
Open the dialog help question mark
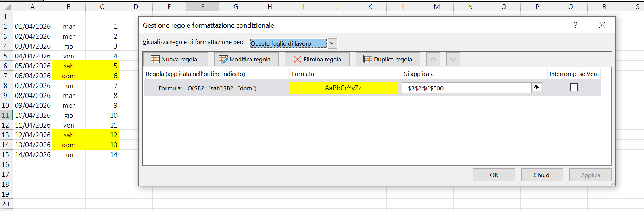[576, 25]
